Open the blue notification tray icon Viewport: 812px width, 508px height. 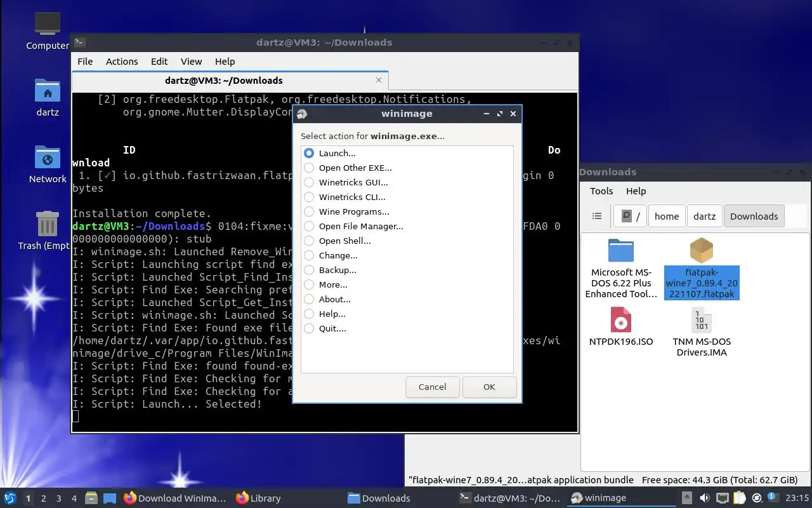[773, 497]
